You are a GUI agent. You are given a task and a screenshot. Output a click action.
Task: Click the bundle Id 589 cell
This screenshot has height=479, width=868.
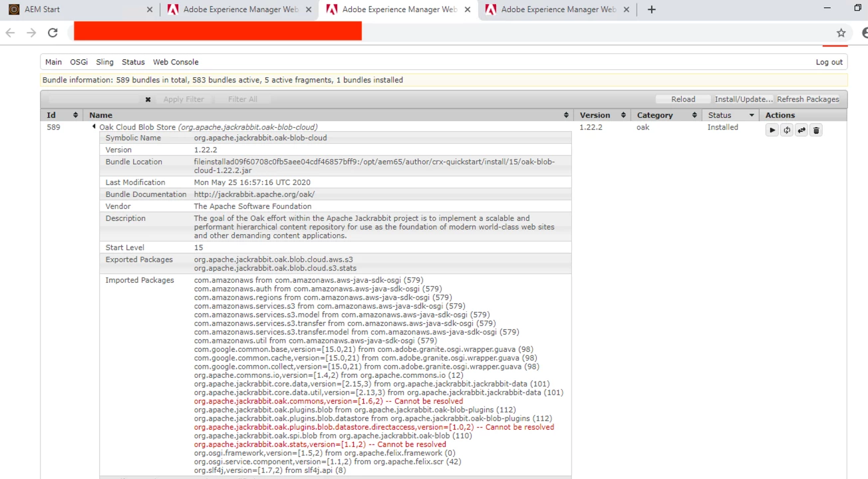[53, 127]
